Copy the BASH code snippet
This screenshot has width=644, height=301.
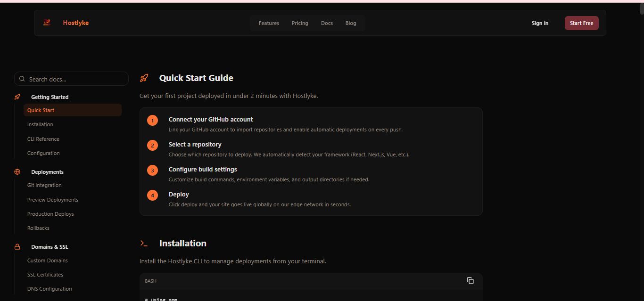tap(470, 280)
